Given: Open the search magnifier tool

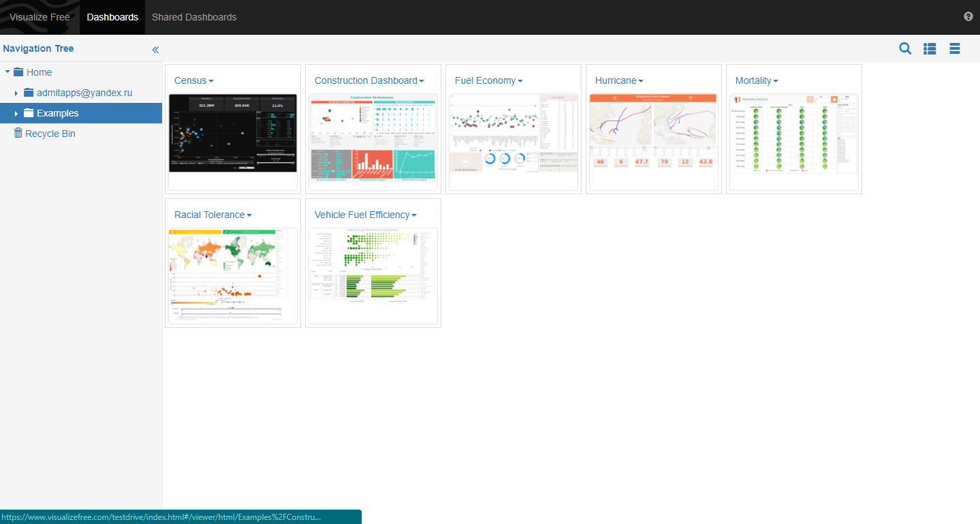Looking at the screenshot, I should click(905, 48).
